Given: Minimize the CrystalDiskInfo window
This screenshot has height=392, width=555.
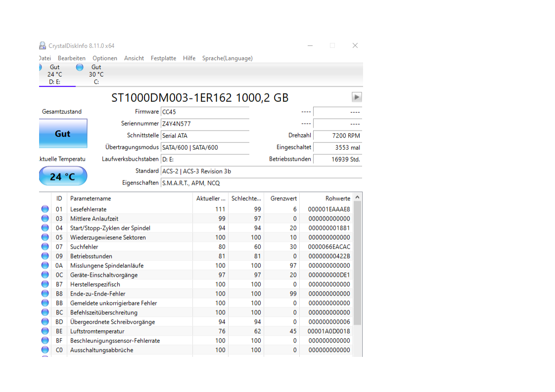Looking at the screenshot, I should [x=310, y=45].
